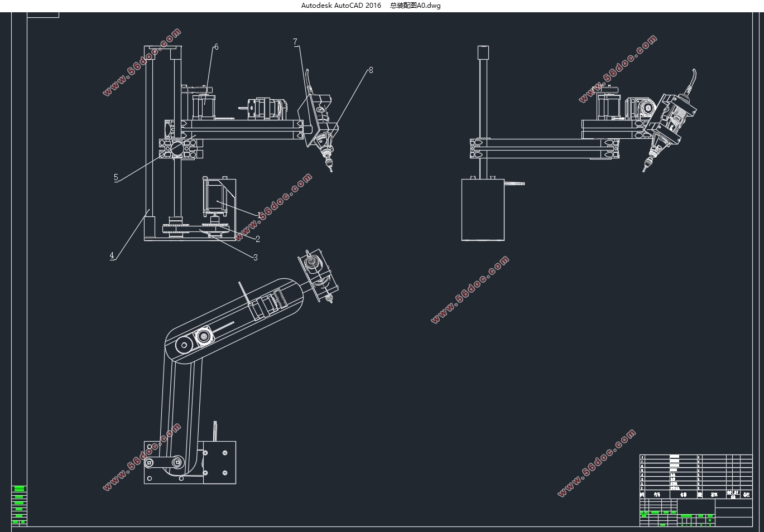The image size is (764, 532).
Task: Select the small rectangle at top-left of frame
Action: pyautogui.click(x=43, y=14)
